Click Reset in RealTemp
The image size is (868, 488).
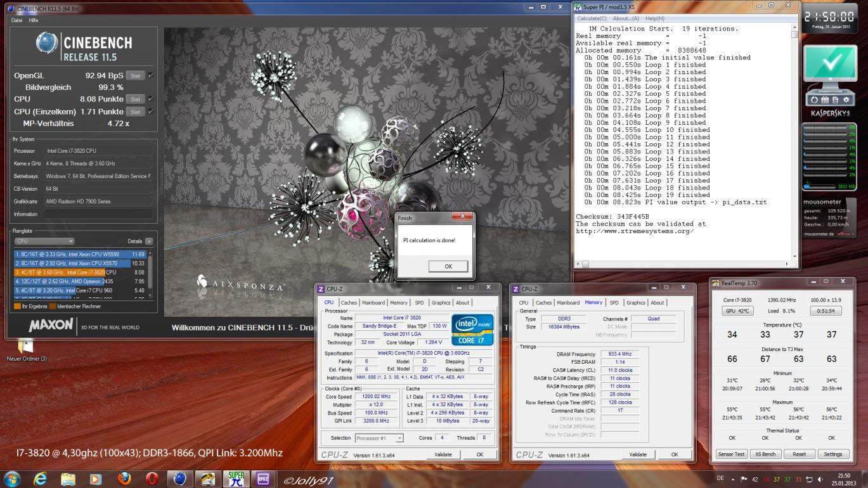click(x=799, y=454)
